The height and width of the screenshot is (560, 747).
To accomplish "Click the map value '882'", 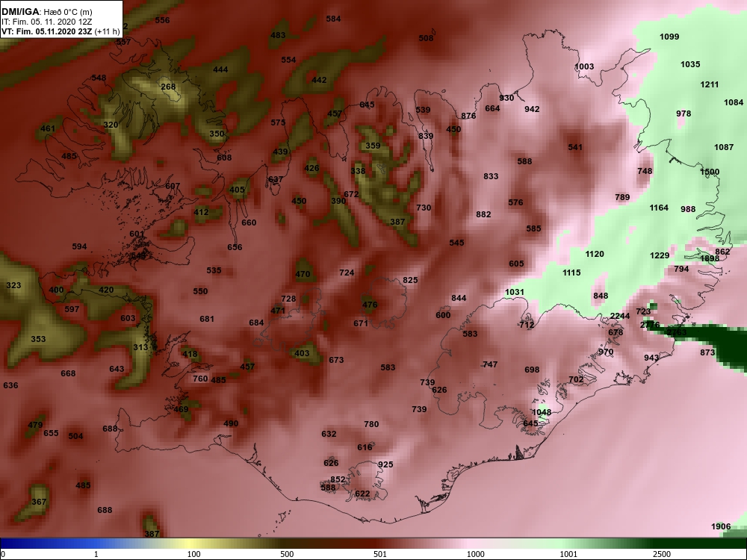I will click(483, 214).
